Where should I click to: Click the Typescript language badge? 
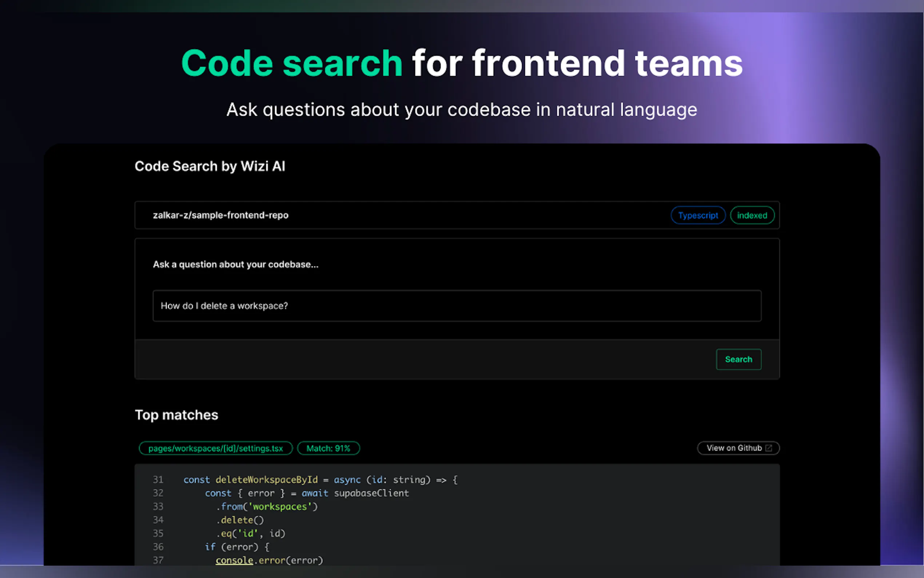698,215
